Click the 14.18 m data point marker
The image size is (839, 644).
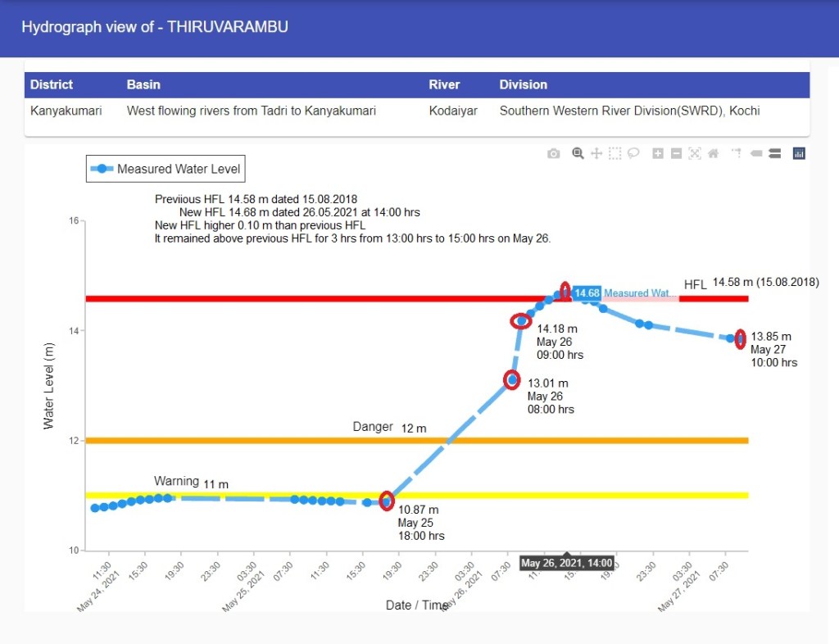tap(521, 321)
